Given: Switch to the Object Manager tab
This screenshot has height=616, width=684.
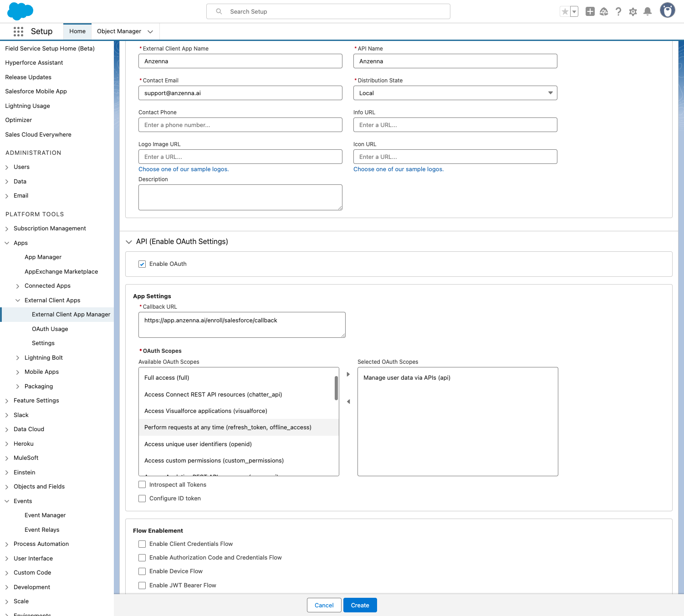Looking at the screenshot, I should point(119,31).
